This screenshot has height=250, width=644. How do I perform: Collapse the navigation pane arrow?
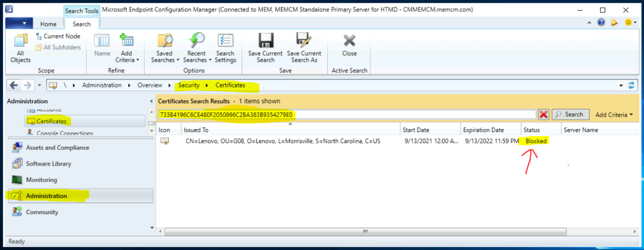click(x=152, y=101)
